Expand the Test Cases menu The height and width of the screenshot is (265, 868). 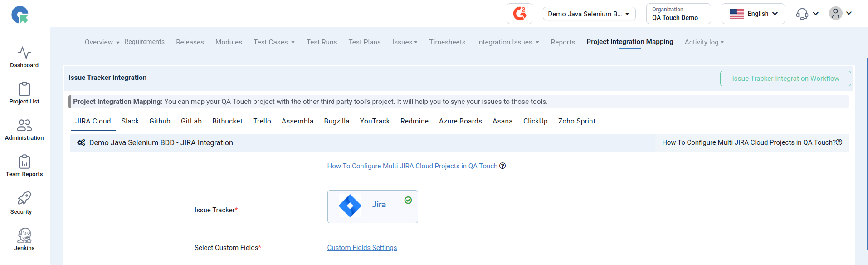pyautogui.click(x=274, y=42)
